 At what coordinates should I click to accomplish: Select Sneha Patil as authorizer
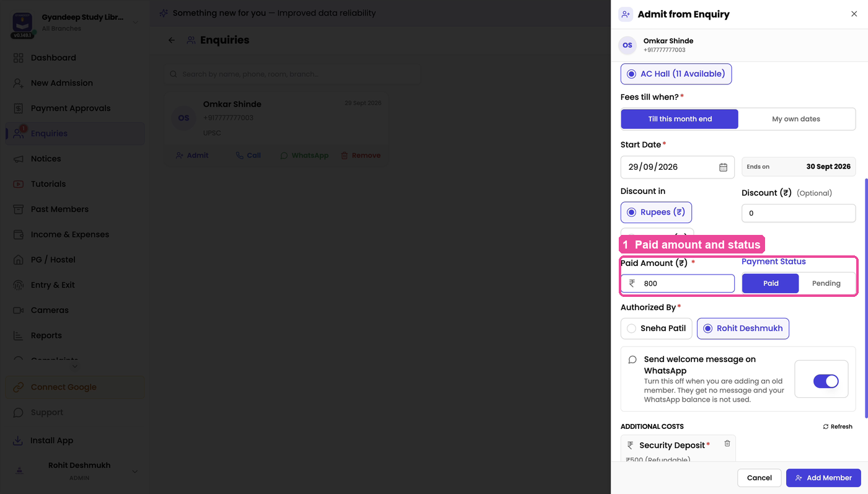pyautogui.click(x=657, y=329)
